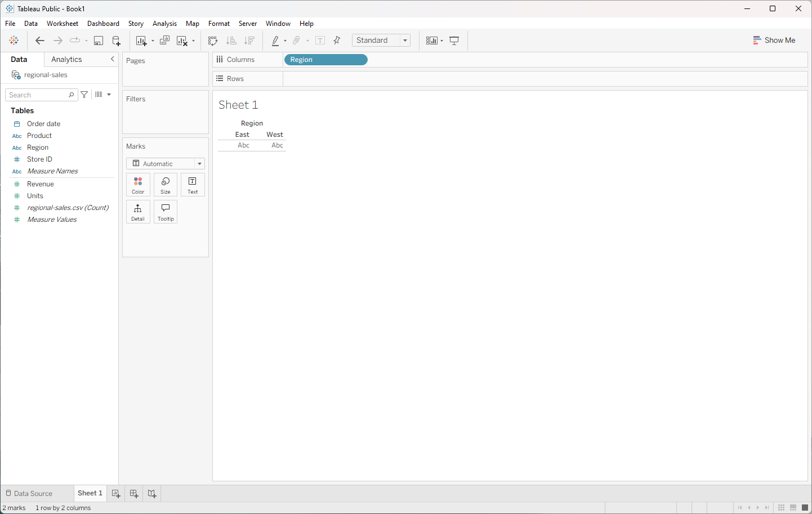812x514 pixels.
Task: Show the filmstrip view
Action: pos(793,507)
